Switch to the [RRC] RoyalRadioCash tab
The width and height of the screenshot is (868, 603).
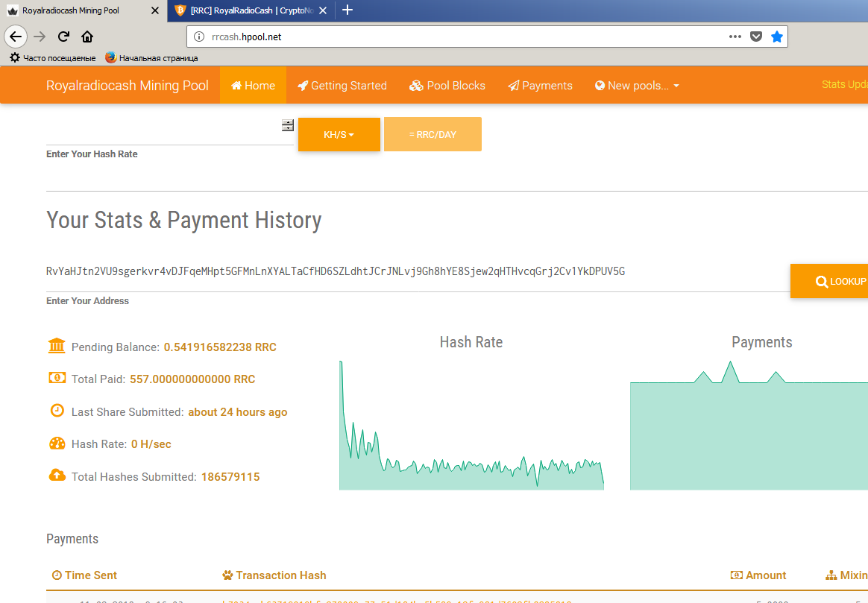[252, 10]
